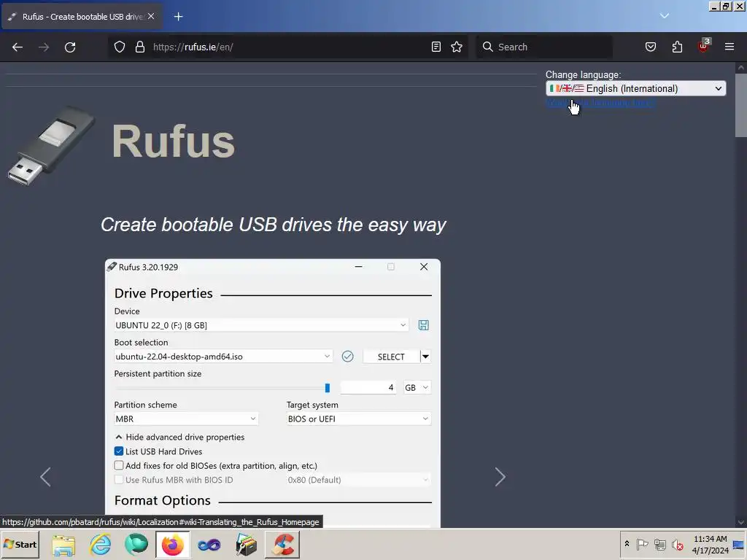Open the Windows Start button
This screenshot has height=560, width=747.
click(20, 544)
